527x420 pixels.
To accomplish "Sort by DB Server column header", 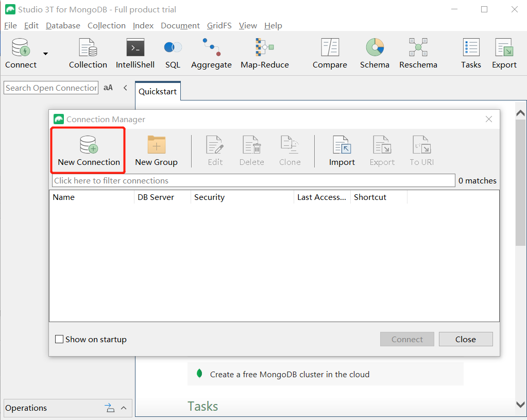I will tap(162, 197).
